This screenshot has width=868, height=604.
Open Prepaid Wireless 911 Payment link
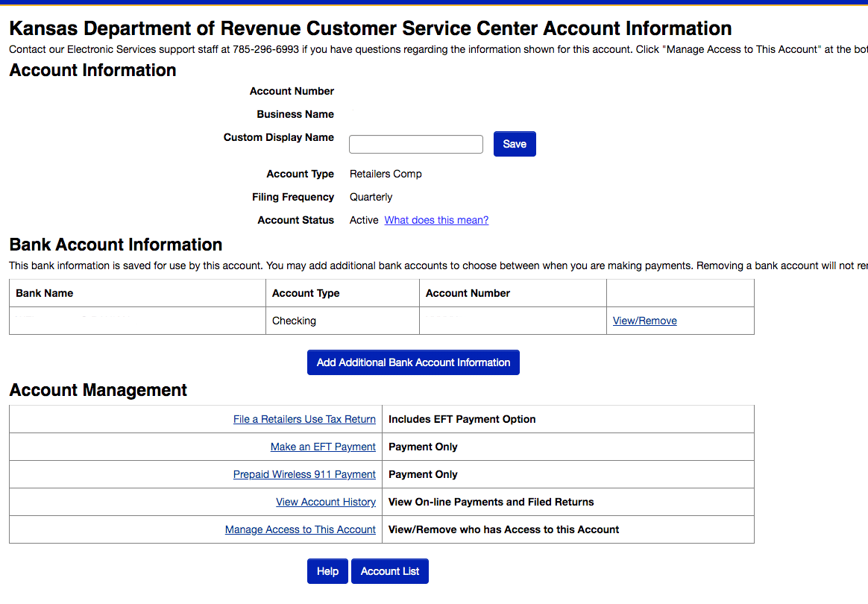[x=304, y=474]
